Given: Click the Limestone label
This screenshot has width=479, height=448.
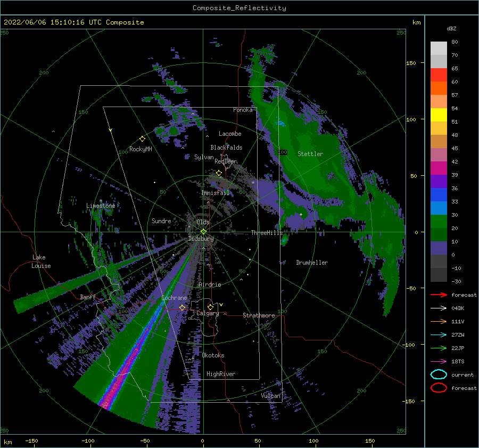Looking at the screenshot, I should (x=101, y=206).
